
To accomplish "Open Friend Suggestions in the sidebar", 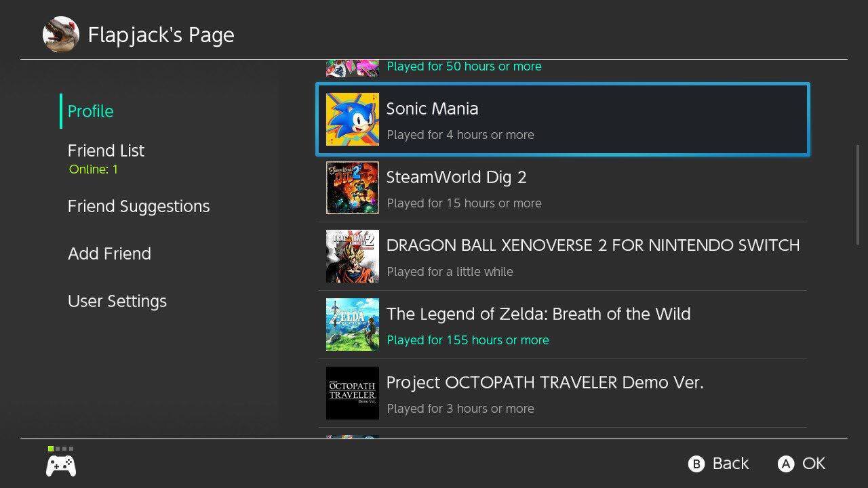I will click(x=138, y=206).
